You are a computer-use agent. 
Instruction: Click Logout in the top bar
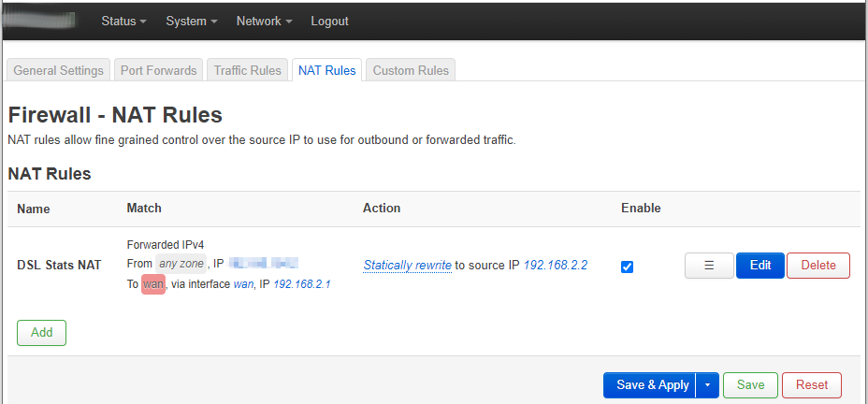(x=329, y=21)
